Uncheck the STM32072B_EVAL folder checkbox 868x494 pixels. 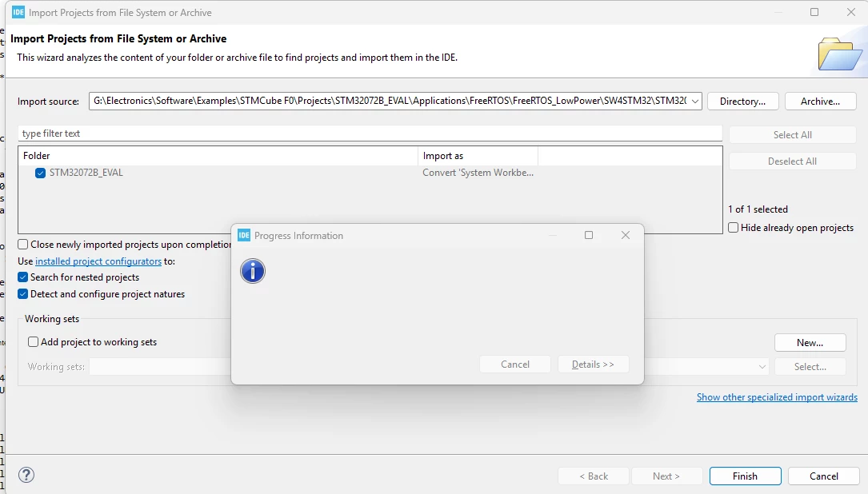click(40, 173)
